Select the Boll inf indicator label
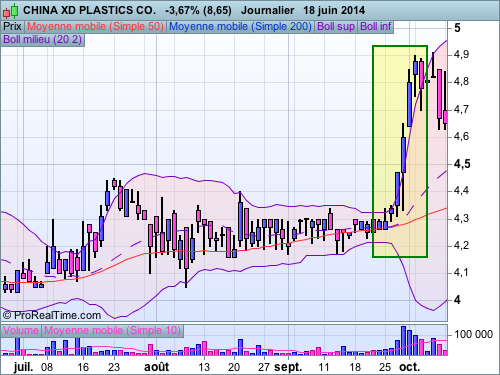Viewport: 500px width, 375px height. [376, 26]
